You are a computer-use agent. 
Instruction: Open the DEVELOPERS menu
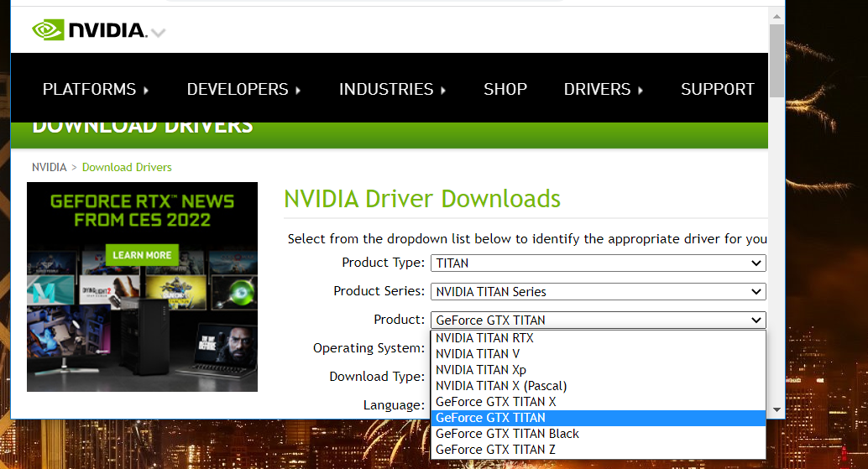[x=243, y=89]
